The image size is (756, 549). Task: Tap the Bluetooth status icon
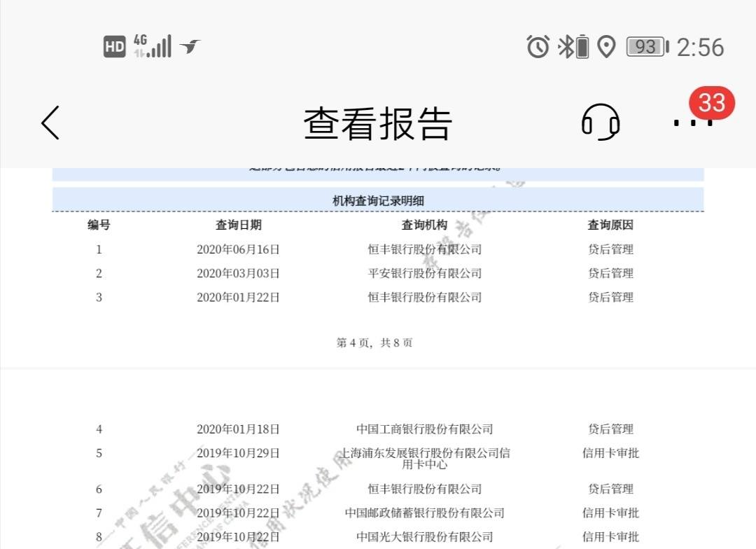pyautogui.click(x=565, y=47)
